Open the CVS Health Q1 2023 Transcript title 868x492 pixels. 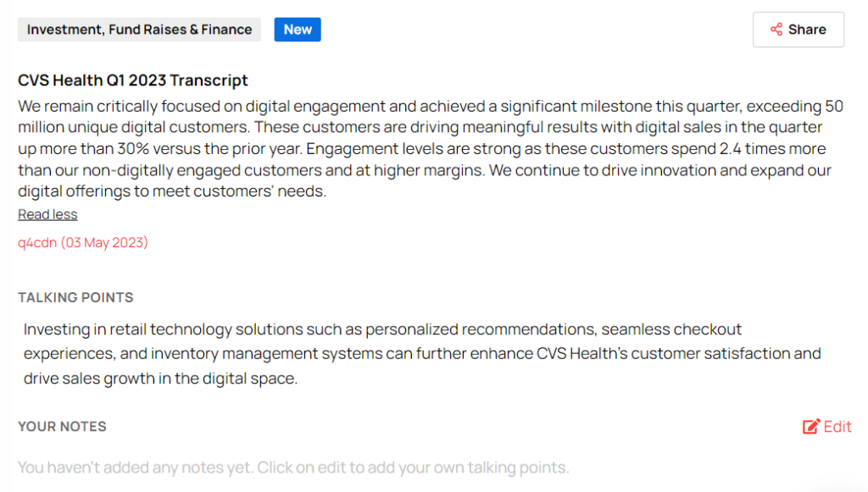(x=133, y=80)
